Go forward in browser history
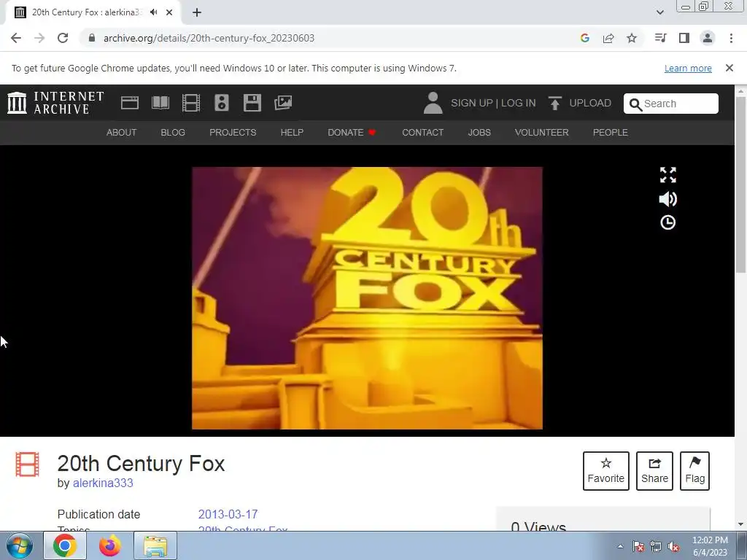The height and width of the screenshot is (560, 747). (39, 38)
